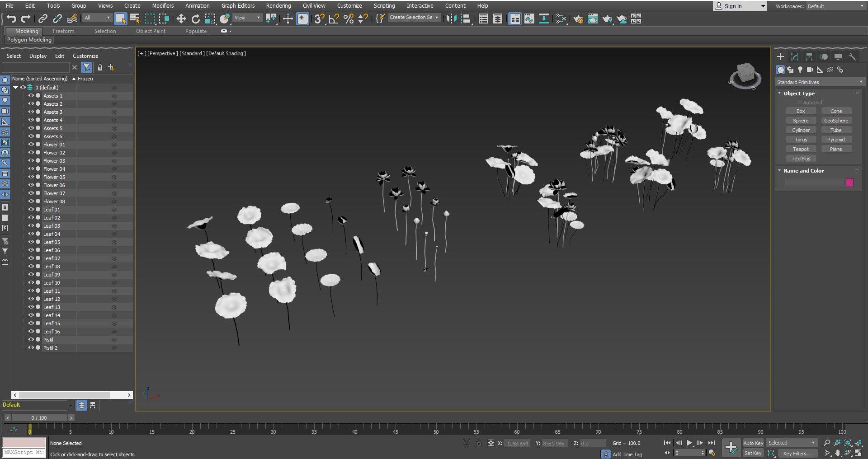Hide the Flower 03 object
Image resolution: width=868 pixels, height=459 pixels.
[31, 161]
